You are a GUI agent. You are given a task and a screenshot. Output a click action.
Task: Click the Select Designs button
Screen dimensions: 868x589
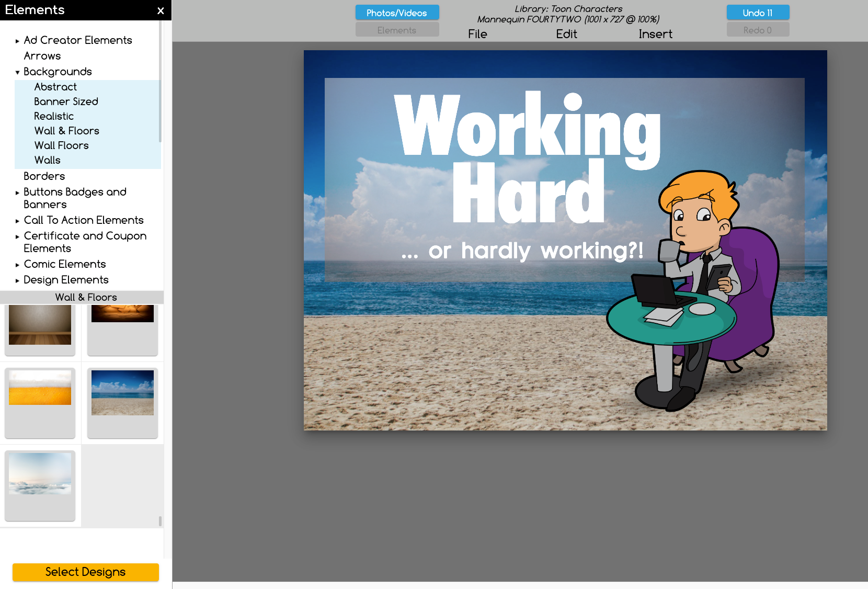coord(86,572)
